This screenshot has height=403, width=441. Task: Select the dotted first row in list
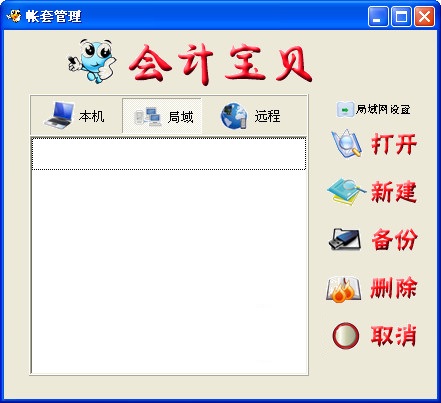(x=169, y=154)
